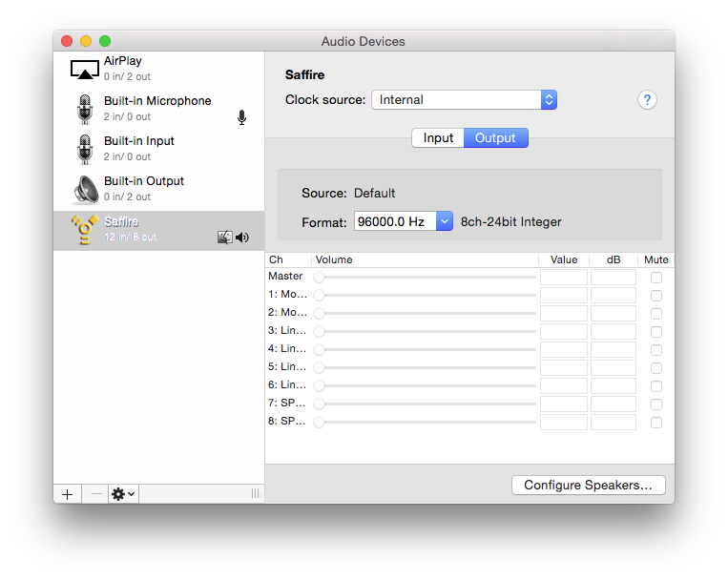Toggle the Master mute checkbox
Screen dimensions: 728x580
(656, 278)
